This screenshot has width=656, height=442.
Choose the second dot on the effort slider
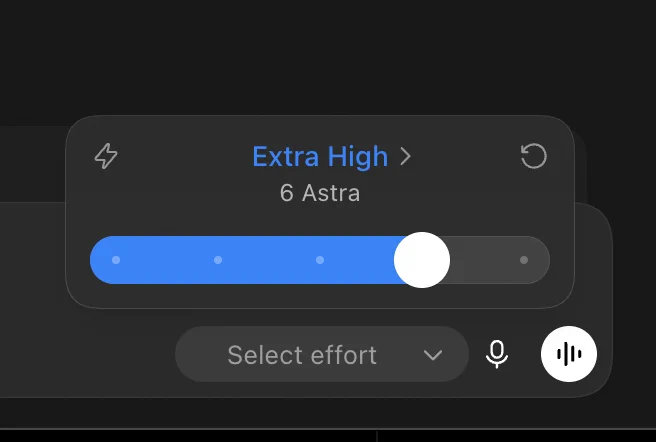click(x=218, y=260)
